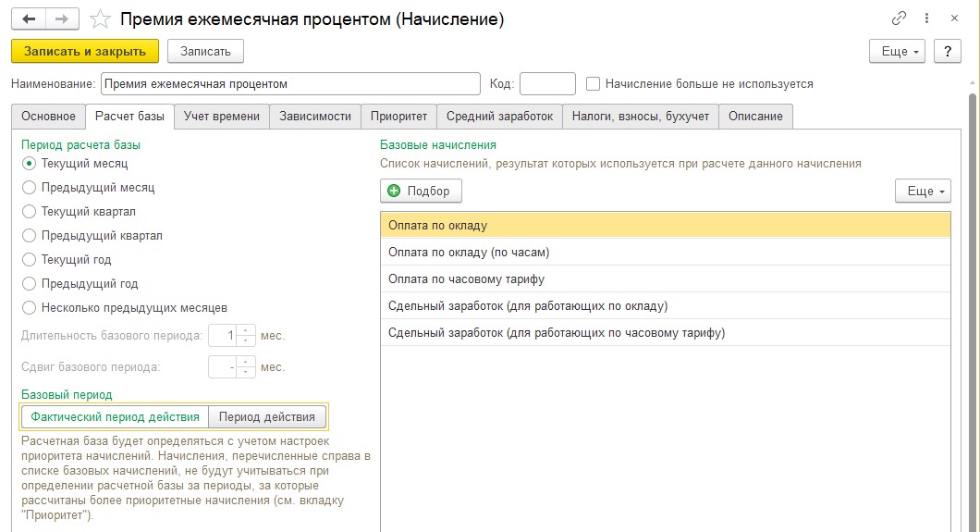Close the form with the X icon

click(954, 19)
